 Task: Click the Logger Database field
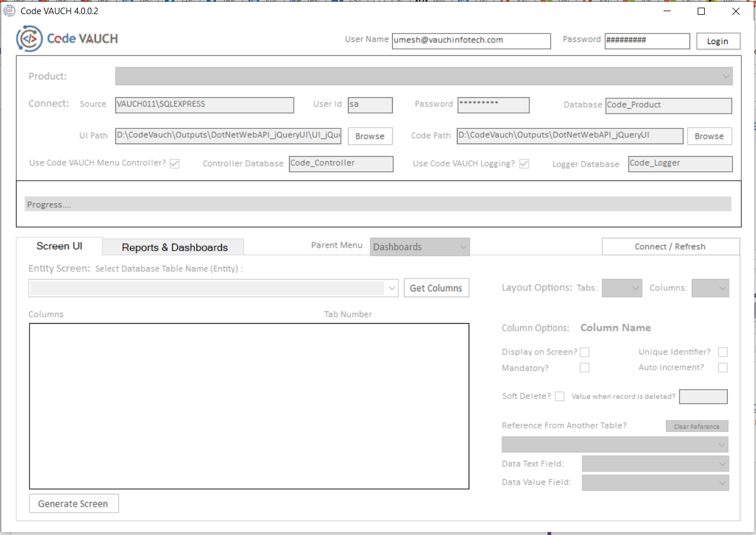tap(681, 164)
